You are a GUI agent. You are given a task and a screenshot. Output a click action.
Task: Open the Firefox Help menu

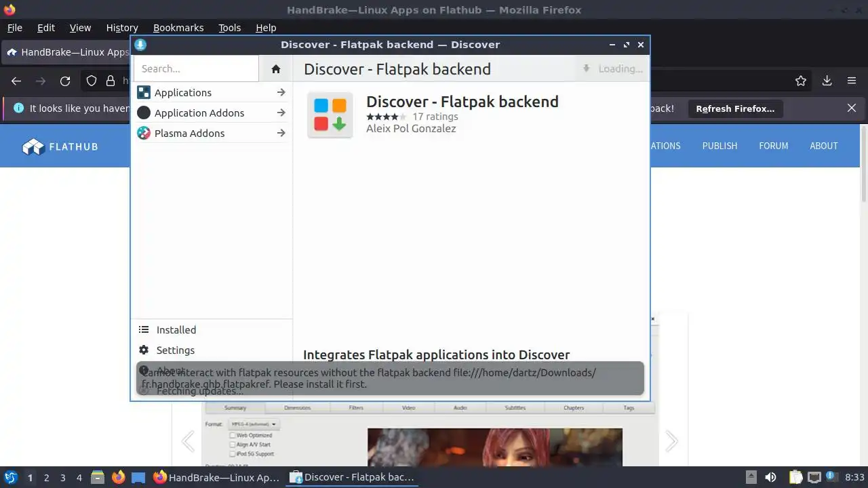(x=266, y=28)
